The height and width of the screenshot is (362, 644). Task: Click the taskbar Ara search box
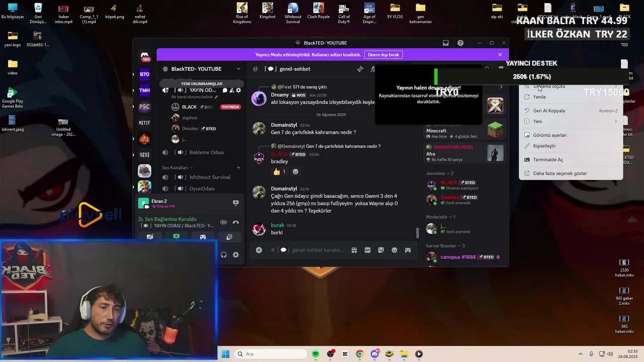pos(271,354)
